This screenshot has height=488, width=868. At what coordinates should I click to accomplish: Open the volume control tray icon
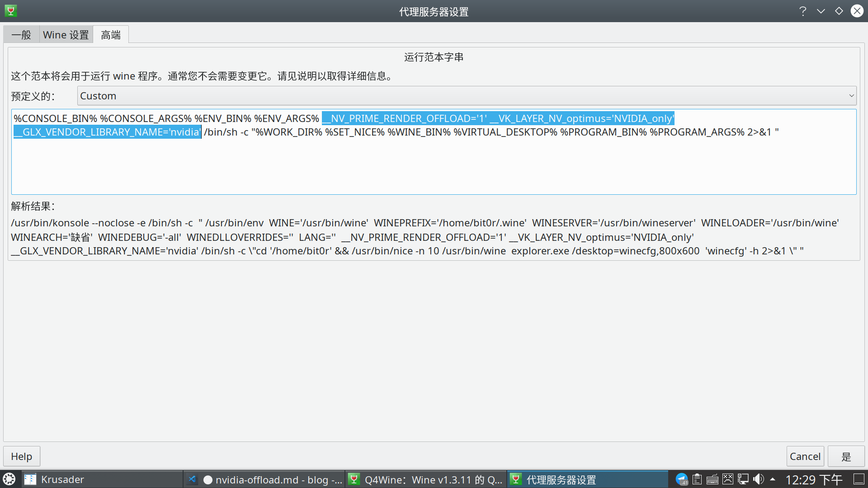[759, 479]
